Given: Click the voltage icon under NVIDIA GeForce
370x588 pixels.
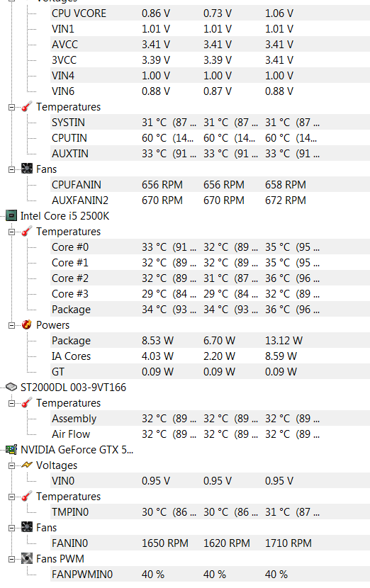Looking at the screenshot, I should (x=27, y=465).
